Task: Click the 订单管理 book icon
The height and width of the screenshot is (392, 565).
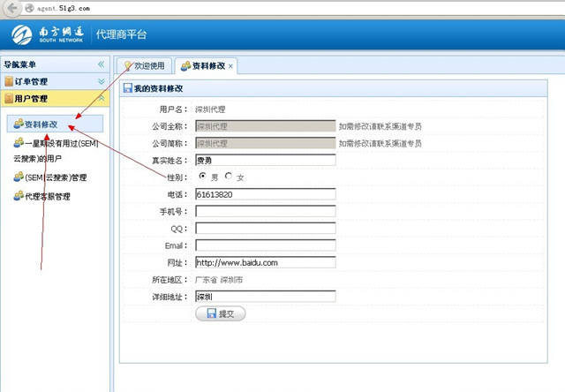Action: [9, 81]
